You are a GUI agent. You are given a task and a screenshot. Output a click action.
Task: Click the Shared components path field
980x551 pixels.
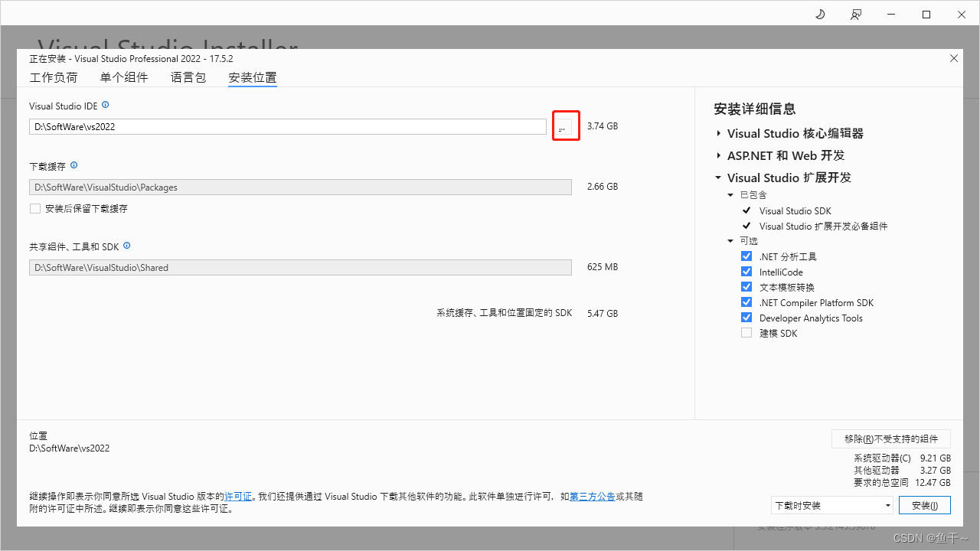(300, 267)
